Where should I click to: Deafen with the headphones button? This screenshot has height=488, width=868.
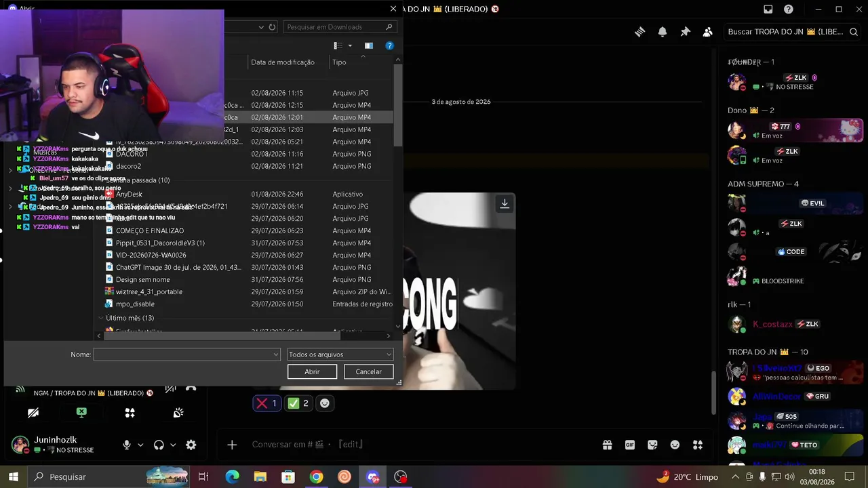[x=159, y=445]
